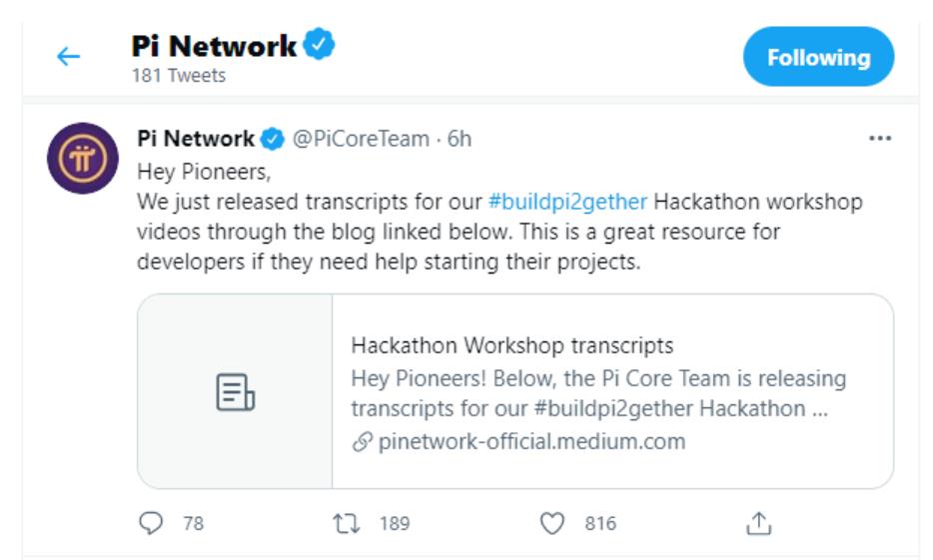Click the 6h tweet timestamp
Image resolution: width=933 pixels, height=560 pixels.
click(x=459, y=139)
